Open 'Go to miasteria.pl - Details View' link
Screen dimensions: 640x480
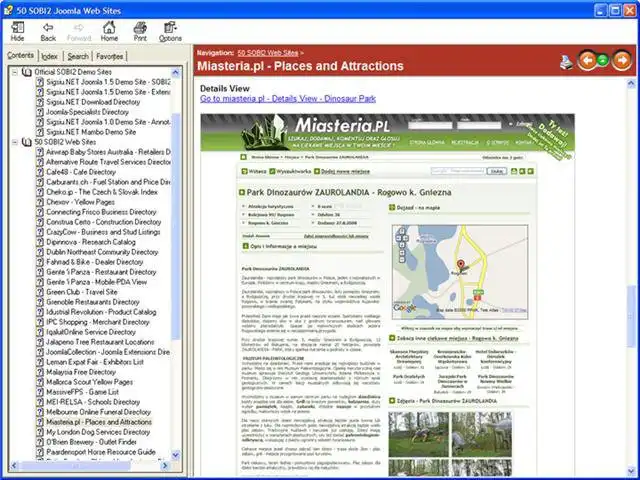coord(288,99)
